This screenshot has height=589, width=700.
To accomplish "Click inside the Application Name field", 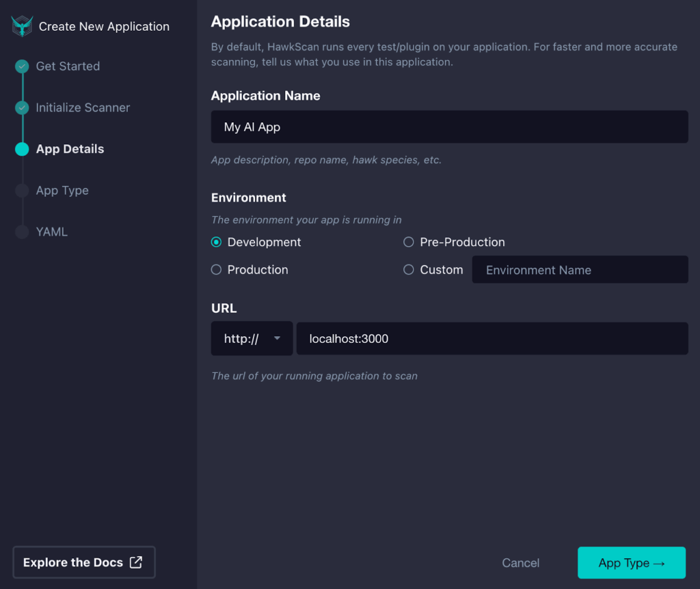I will coord(448,126).
